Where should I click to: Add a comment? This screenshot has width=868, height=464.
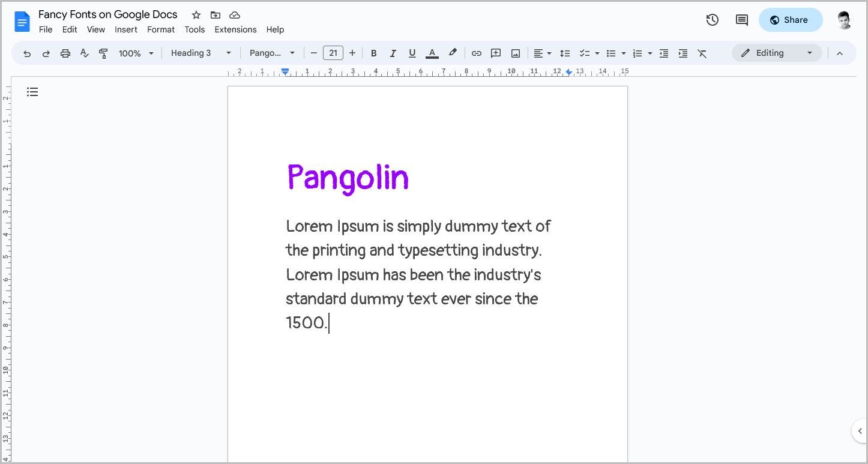point(495,53)
